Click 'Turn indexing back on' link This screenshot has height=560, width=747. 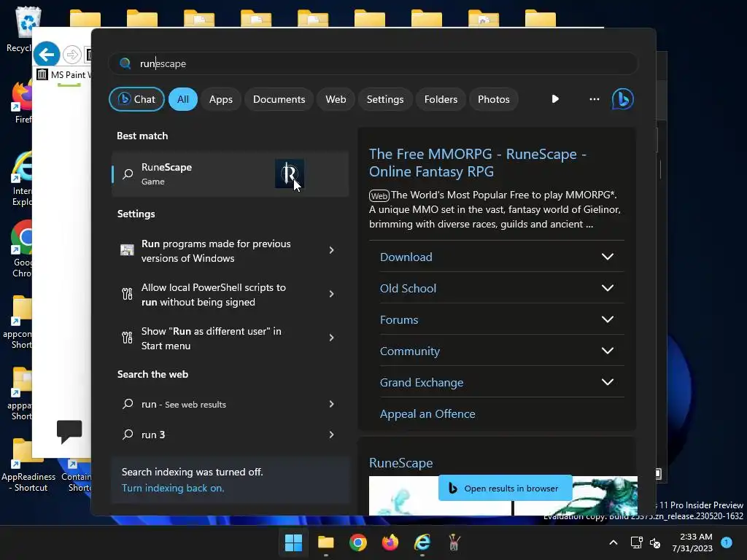tap(173, 488)
